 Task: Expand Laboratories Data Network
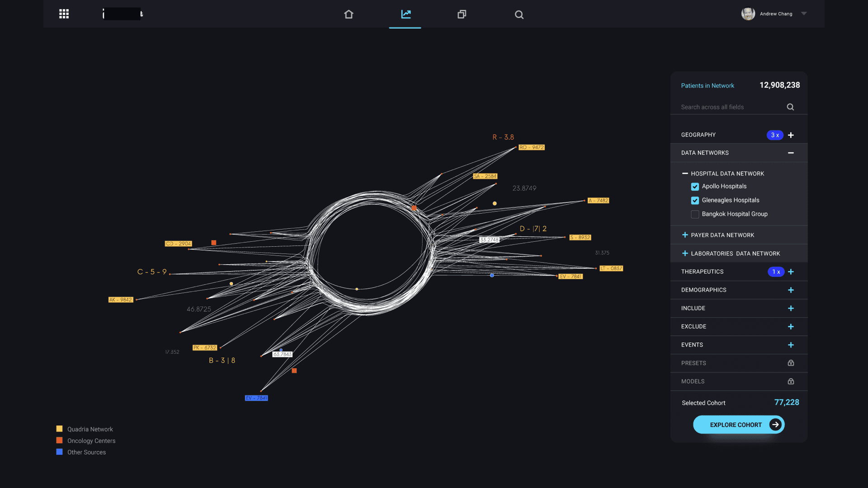(x=685, y=253)
